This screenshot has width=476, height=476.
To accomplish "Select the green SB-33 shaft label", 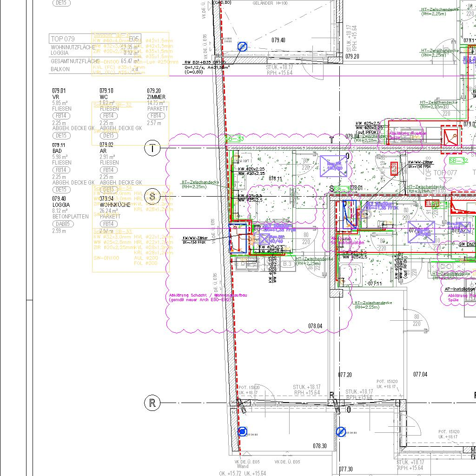I will [x=235, y=139].
